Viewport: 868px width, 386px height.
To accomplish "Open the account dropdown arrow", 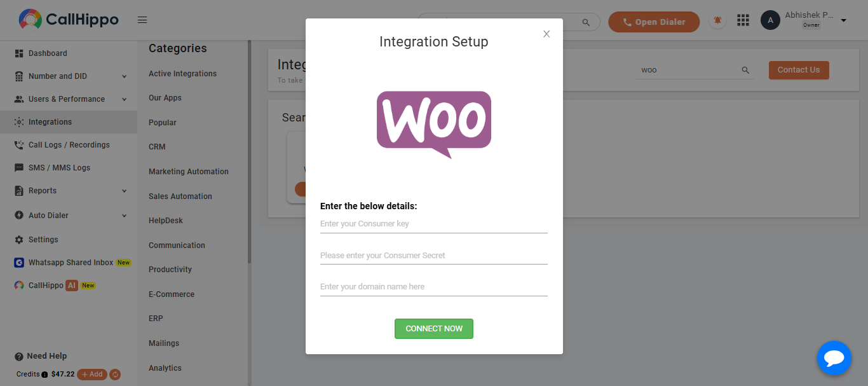I will (844, 20).
